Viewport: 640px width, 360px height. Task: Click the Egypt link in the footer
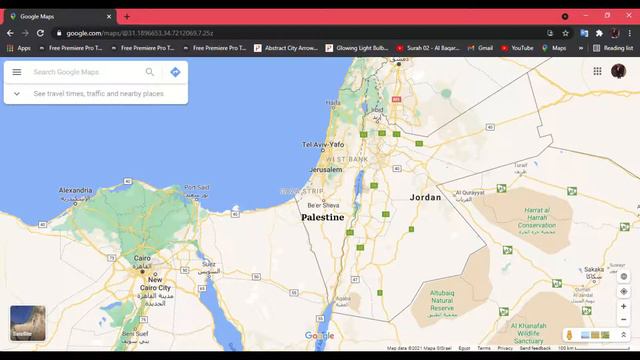pyautogui.click(x=464, y=348)
